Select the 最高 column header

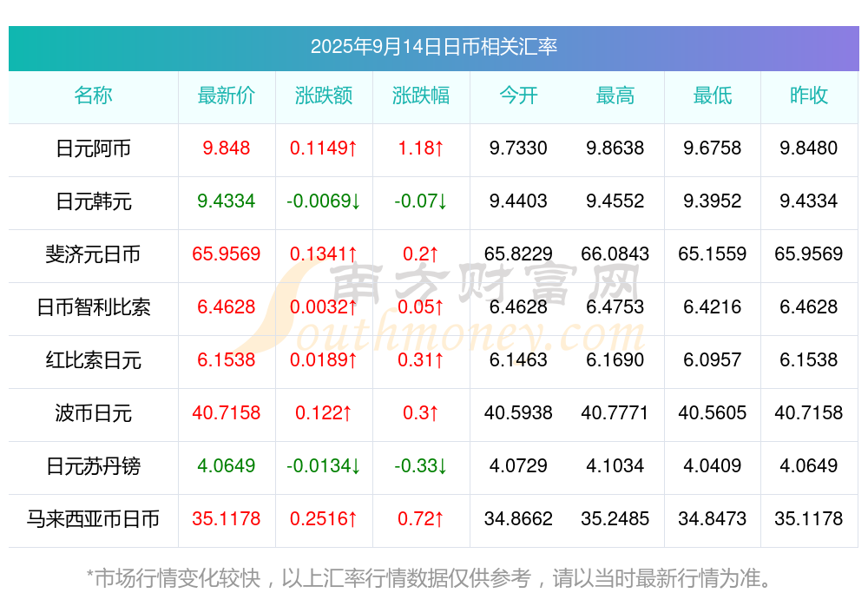pyautogui.click(x=615, y=96)
